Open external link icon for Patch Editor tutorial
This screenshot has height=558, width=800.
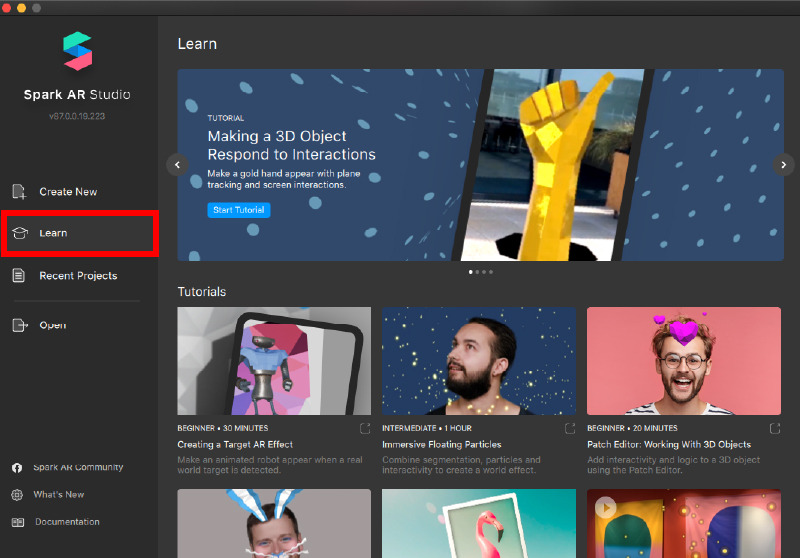coord(775,428)
